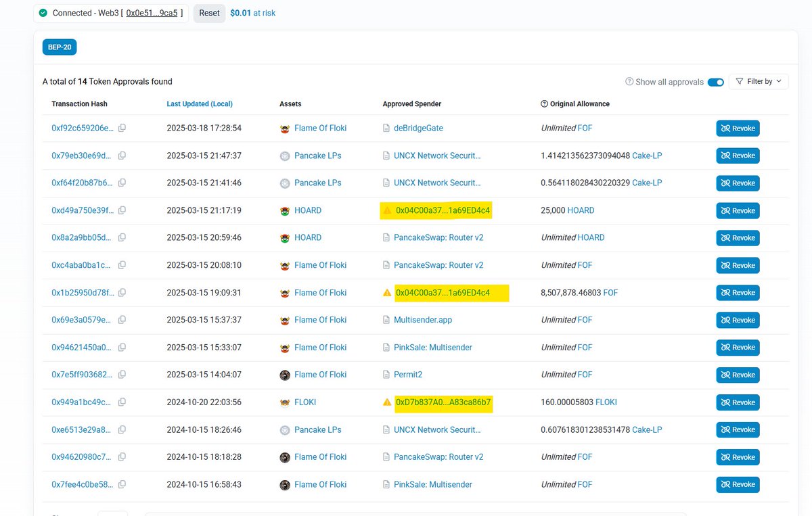This screenshot has height=516, width=812.
Task: Click the HOARD token icon at 21:17:19
Action: point(285,210)
